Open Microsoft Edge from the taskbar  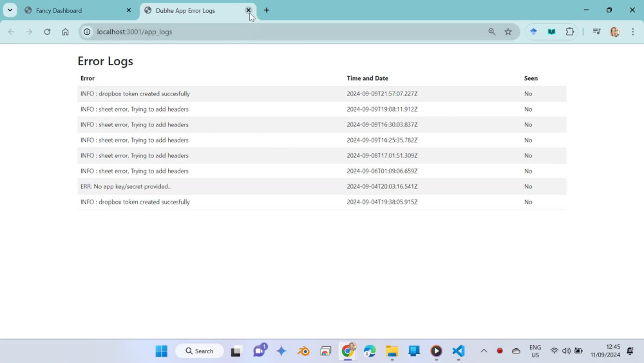click(370, 351)
